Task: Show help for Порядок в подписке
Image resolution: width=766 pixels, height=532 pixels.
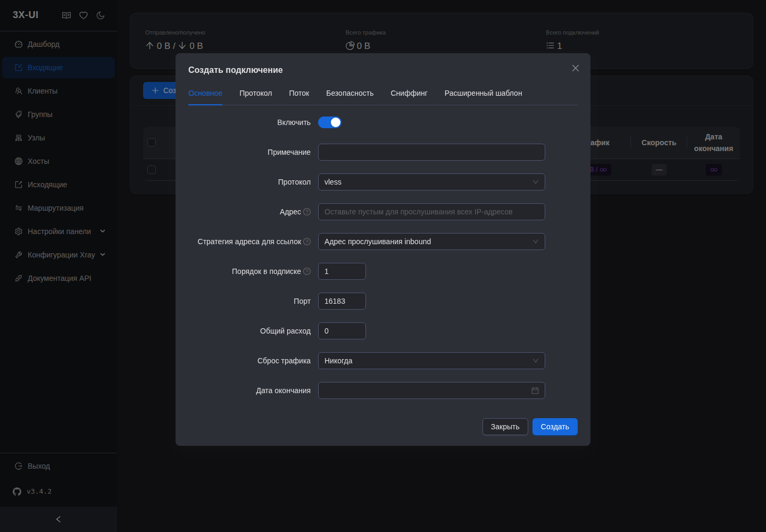Action: 307,271
